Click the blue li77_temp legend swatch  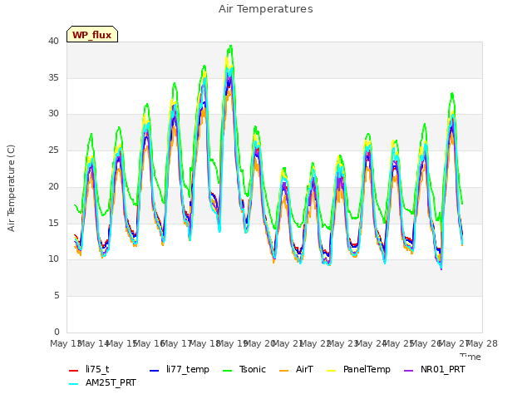tap(155, 371)
